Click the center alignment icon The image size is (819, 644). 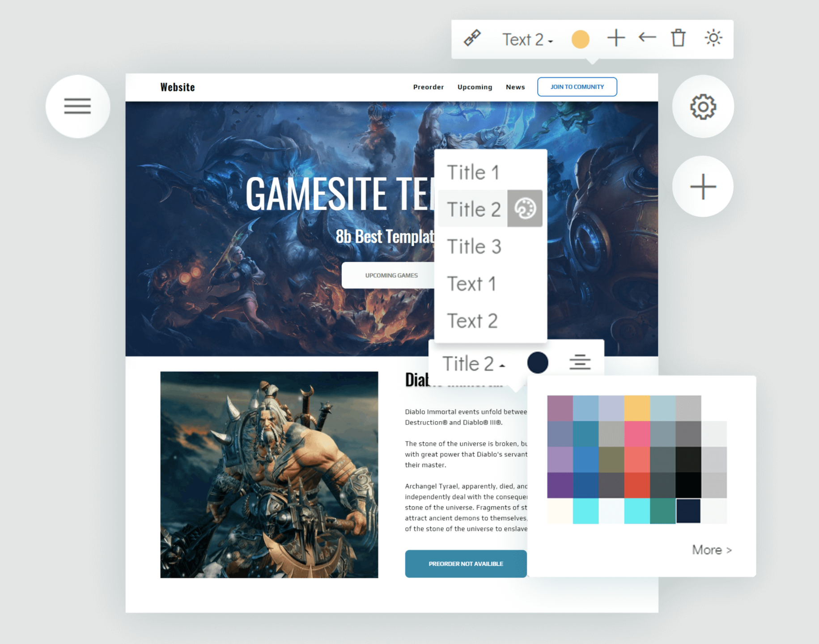(580, 362)
